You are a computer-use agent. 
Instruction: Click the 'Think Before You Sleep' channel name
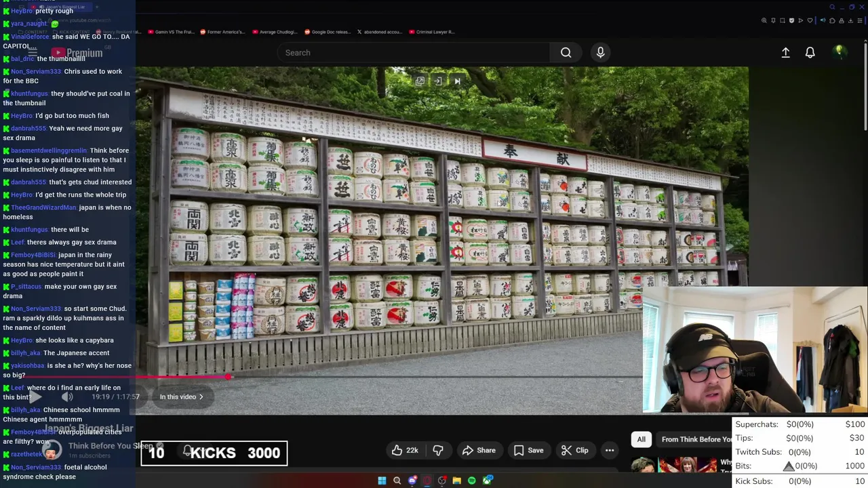111,445
